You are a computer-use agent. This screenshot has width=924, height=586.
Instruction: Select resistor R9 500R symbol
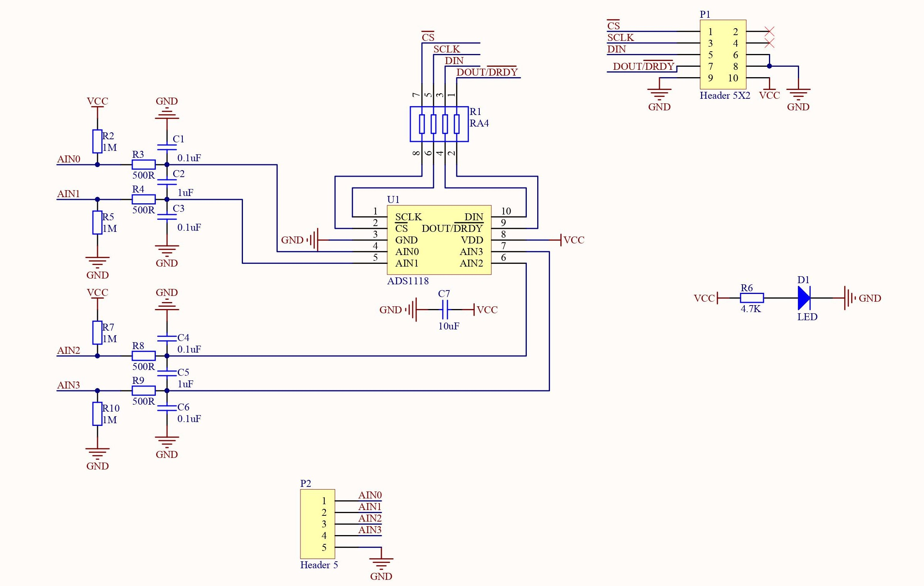[143, 390]
